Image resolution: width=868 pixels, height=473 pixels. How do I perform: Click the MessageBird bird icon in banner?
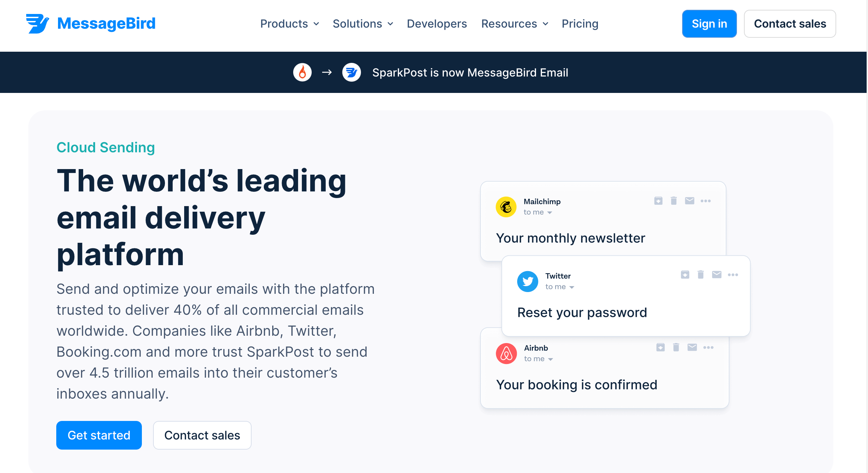click(350, 72)
